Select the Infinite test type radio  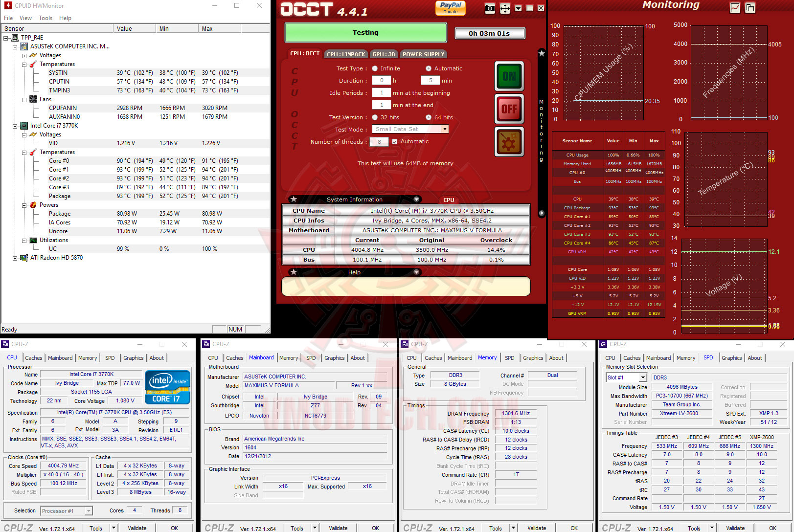[375, 68]
